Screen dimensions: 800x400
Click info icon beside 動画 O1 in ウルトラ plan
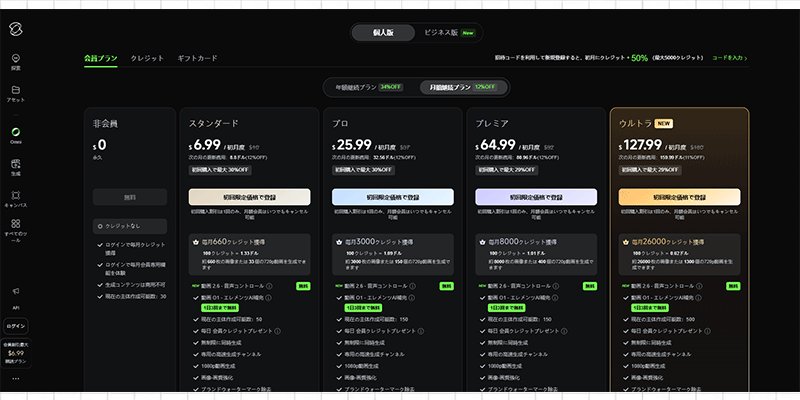click(x=698, y=297)
